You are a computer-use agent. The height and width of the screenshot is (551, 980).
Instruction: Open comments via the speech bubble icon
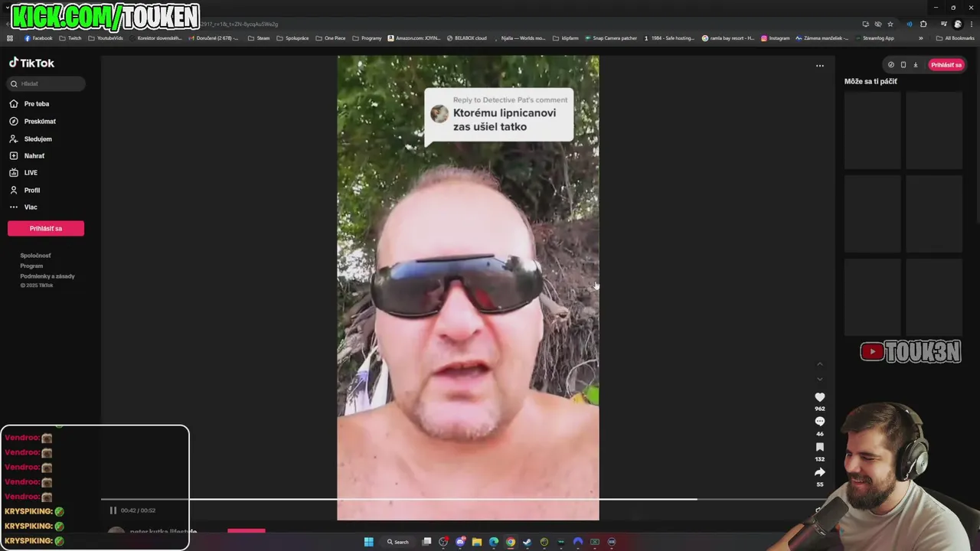[820, 422]
